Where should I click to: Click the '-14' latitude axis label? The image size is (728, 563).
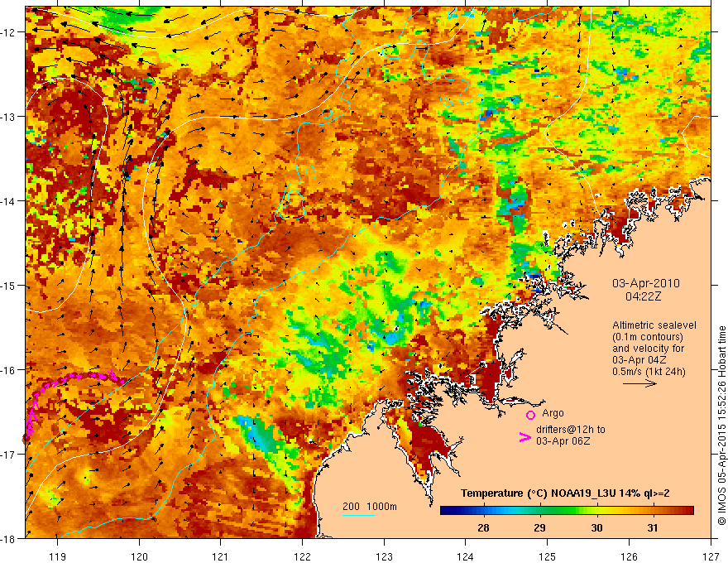8,201
